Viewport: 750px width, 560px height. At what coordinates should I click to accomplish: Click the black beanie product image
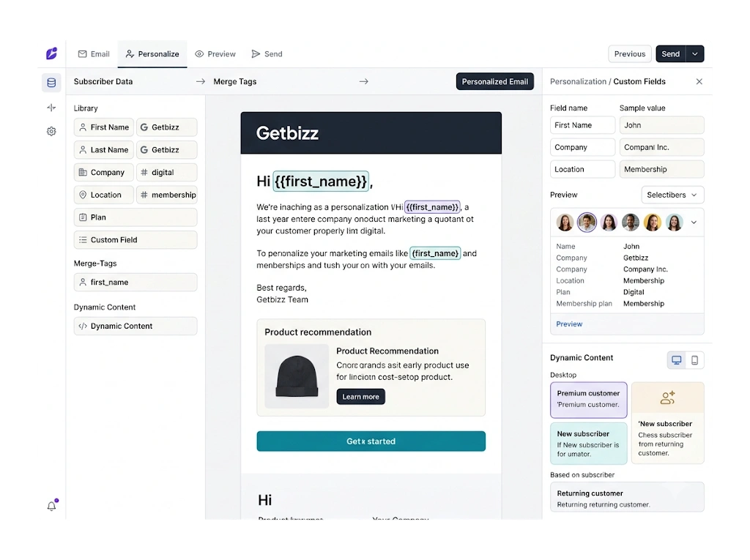tap(297, 376)
